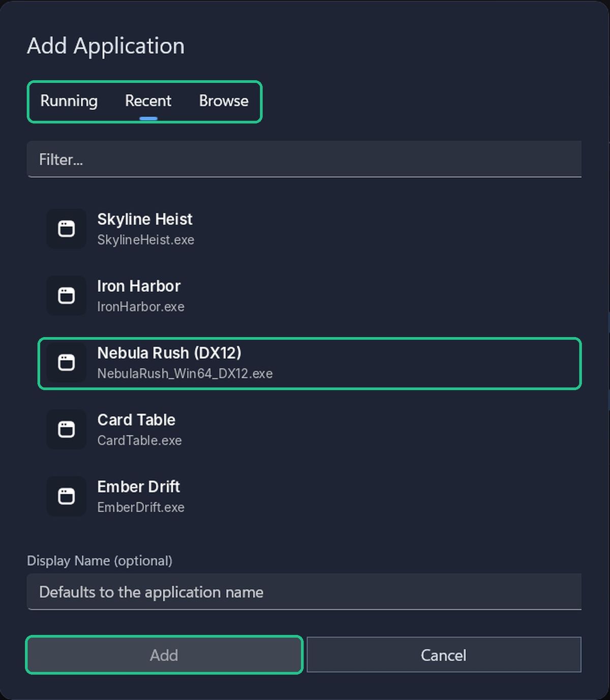Pick Nebula Rush (DX12) in the list

pyautogui.click(x=309, y=363)
